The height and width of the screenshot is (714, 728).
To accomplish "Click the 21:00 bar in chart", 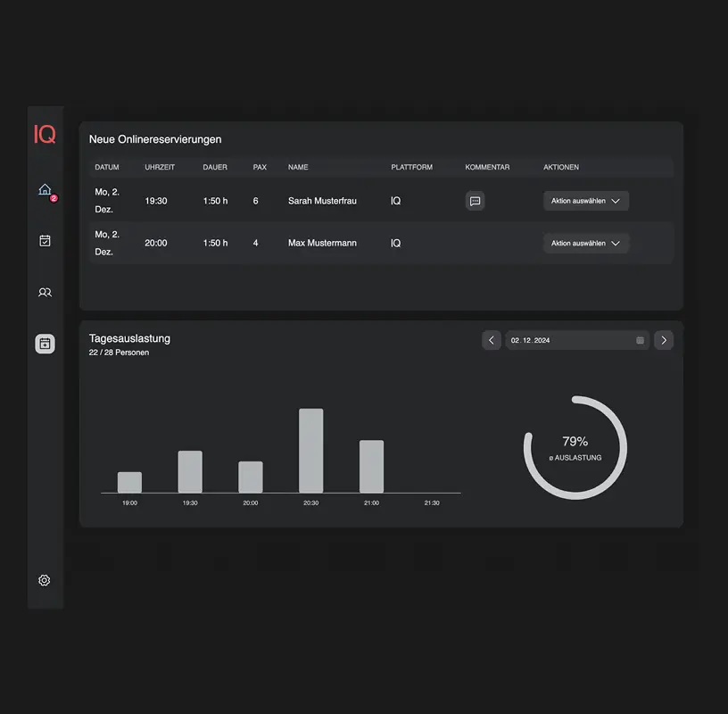I will (371, 466).
